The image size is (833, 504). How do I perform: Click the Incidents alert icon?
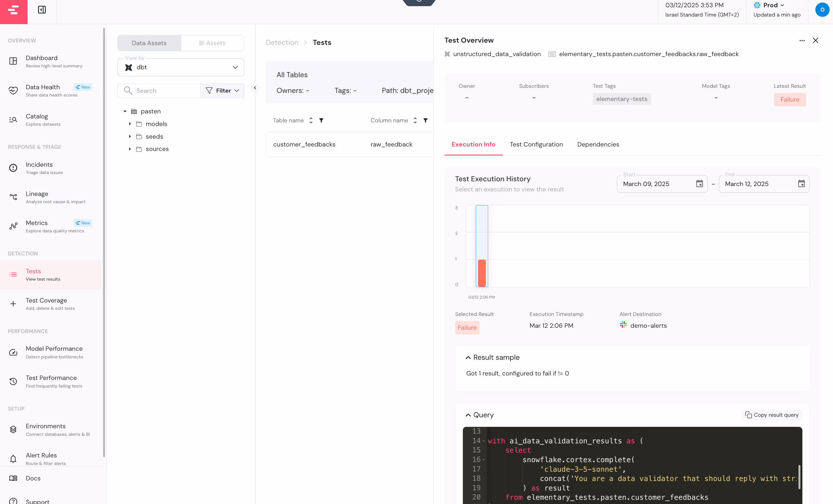click(x=13, y=168)
